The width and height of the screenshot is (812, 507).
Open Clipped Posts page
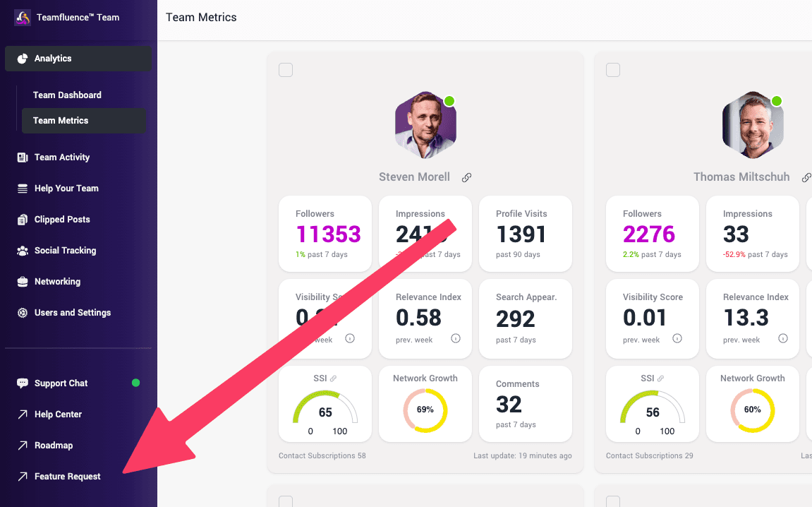[78, 220]
